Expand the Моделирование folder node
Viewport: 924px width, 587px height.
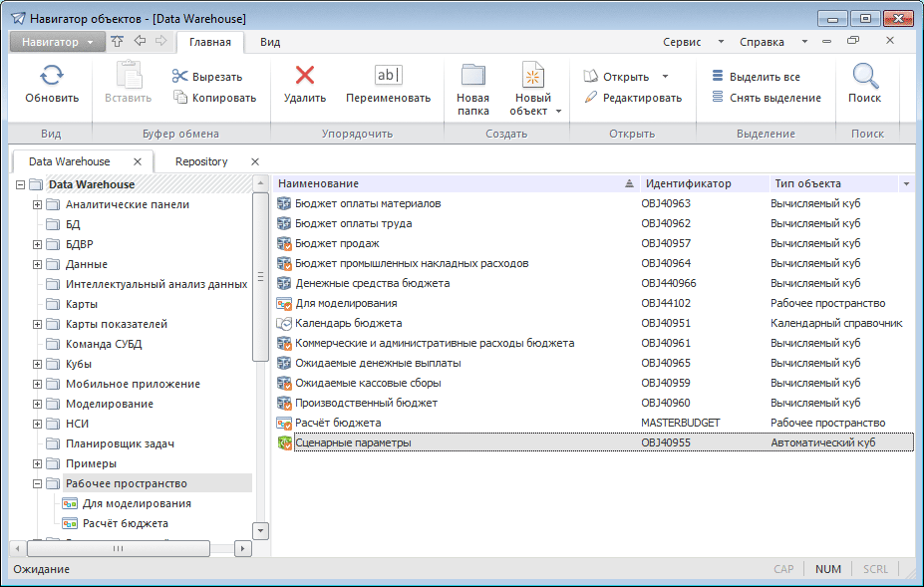37,405
